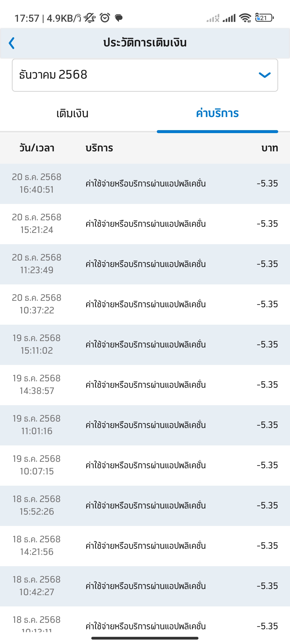The width and height of the screenshot is (290, 644).
Task: Open the 19 ธ.ค. 10:07:15 transaction
Action: tap(145, 465)
